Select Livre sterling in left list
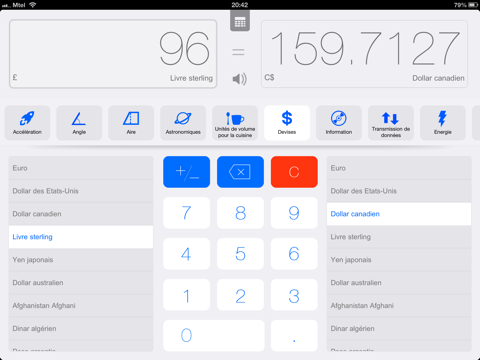Image resolution: width=480 pixels, height=360 pixels. (81, 237)
